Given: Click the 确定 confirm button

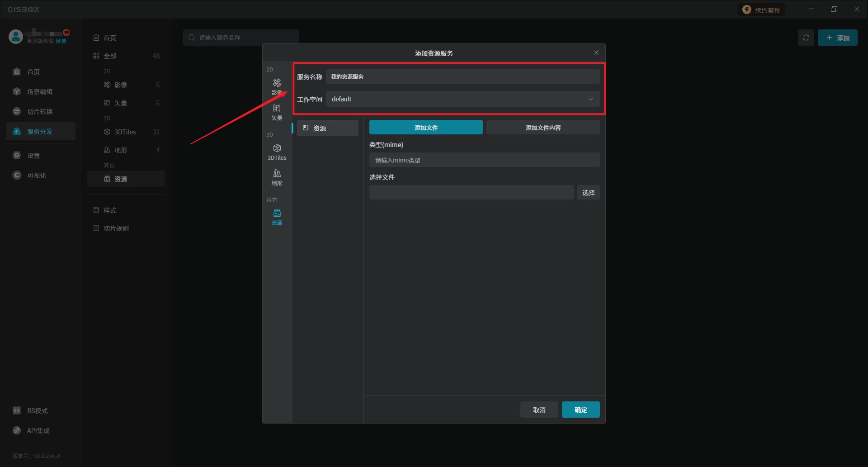Looking at the screenshot, I should click(x=580, y=410).
